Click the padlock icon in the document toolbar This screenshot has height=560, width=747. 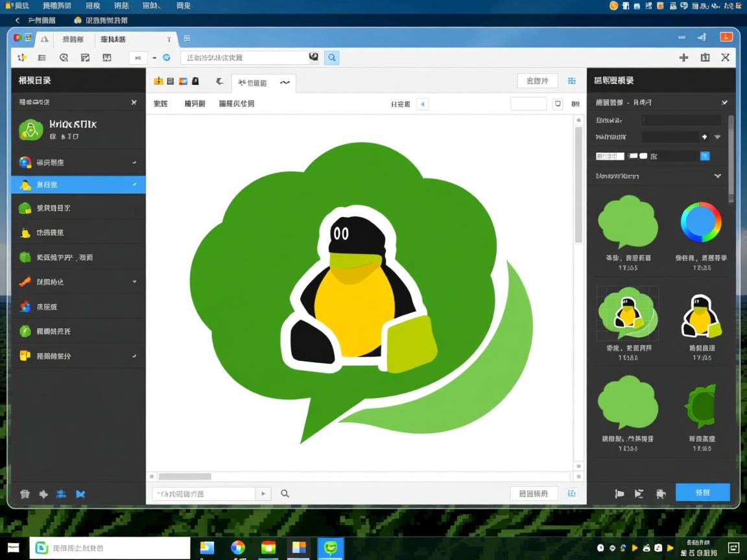(195, 80)
